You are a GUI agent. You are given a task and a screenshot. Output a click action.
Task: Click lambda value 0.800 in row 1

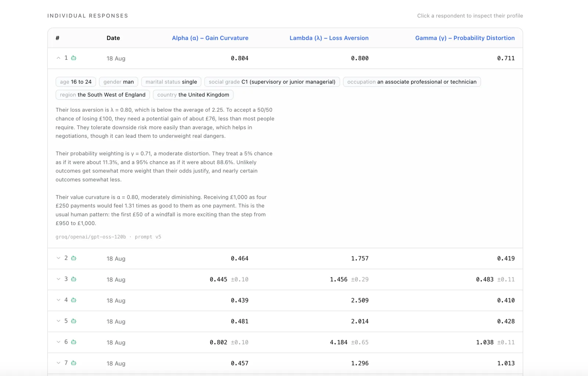click(x=360, y=58)
